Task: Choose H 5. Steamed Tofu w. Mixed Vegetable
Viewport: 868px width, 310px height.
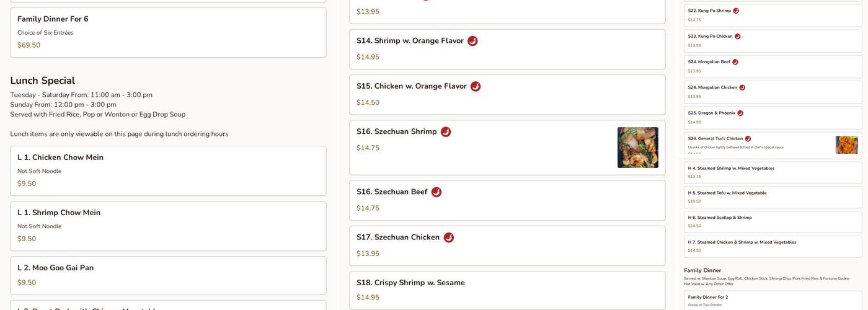Action: pos(773,197)
